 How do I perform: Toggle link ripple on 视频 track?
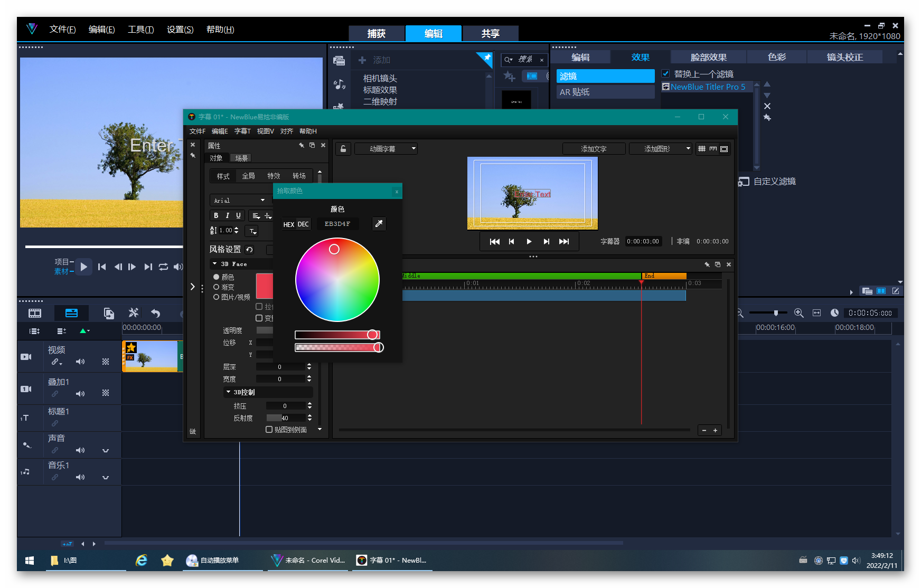point(56,362)
